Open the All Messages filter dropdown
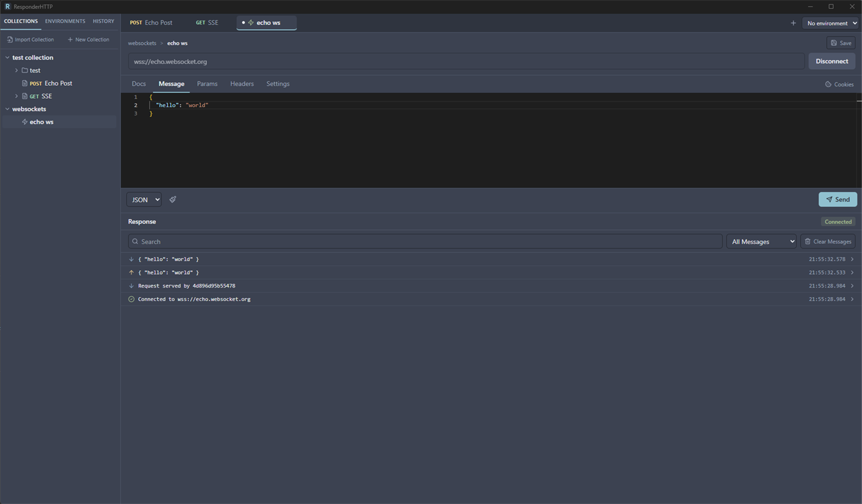The image size is (862, 504). pos(761,241)
